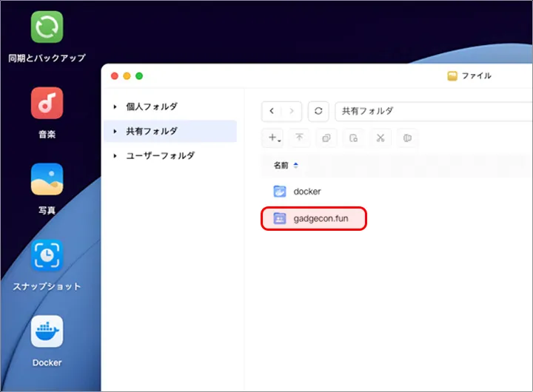Viewport: 533px width, 392px height.
Task: Click the gadgecon.fun file name
Action: pos(321,218)
